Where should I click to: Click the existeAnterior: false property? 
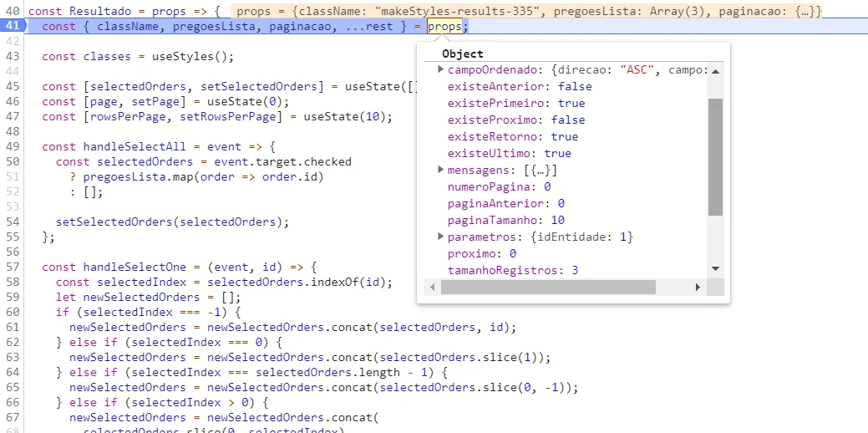520,86
